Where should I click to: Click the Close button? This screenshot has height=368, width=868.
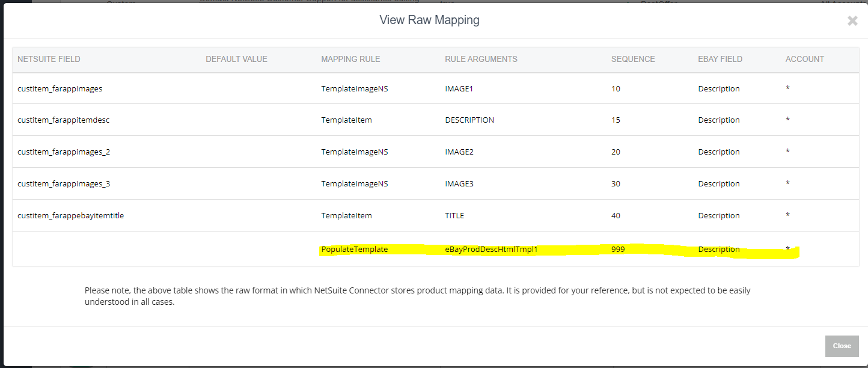click(x=842, y=346)
